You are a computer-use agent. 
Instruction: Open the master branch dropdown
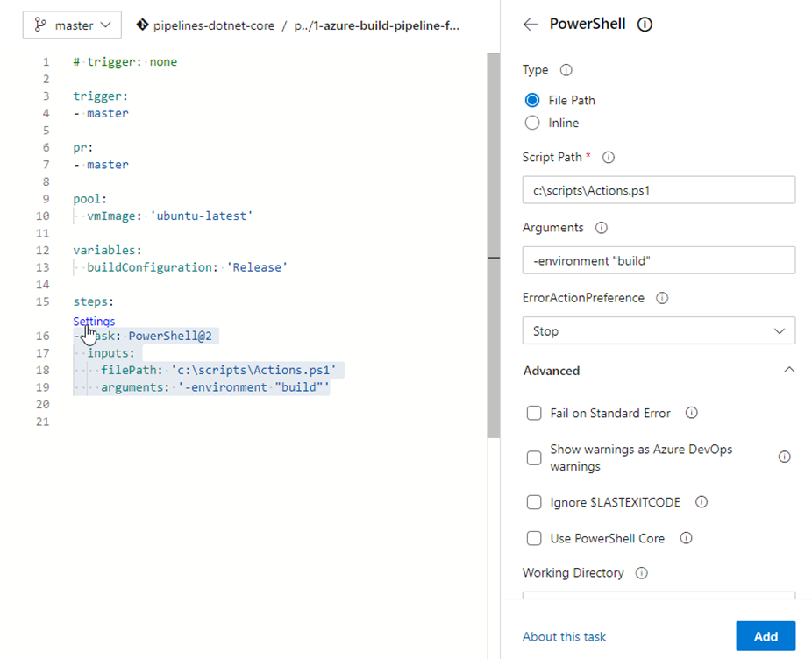coord(72,25)
